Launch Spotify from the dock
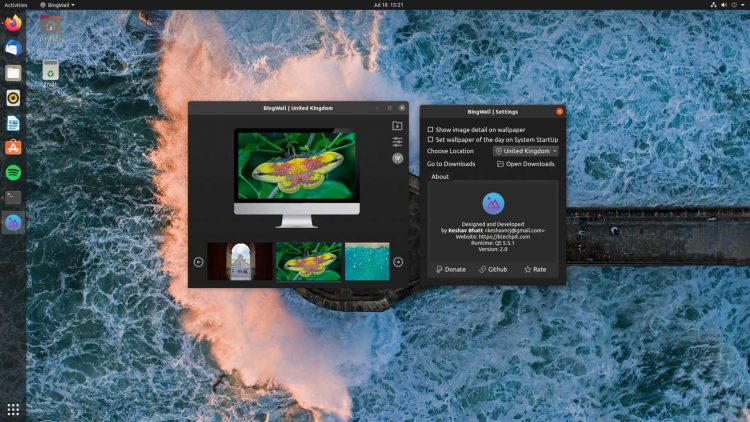The height and width of the screenshot is (422, 750). 13,173
